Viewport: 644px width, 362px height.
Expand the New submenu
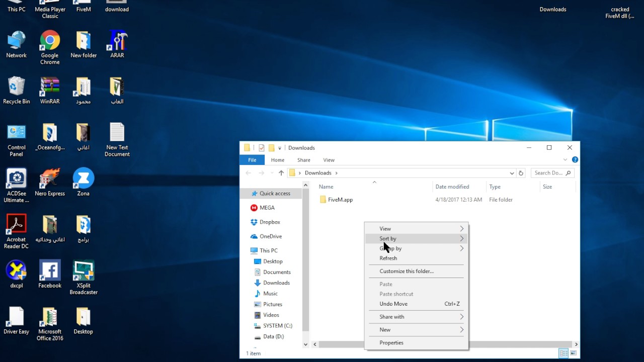[x=462, y=330]
